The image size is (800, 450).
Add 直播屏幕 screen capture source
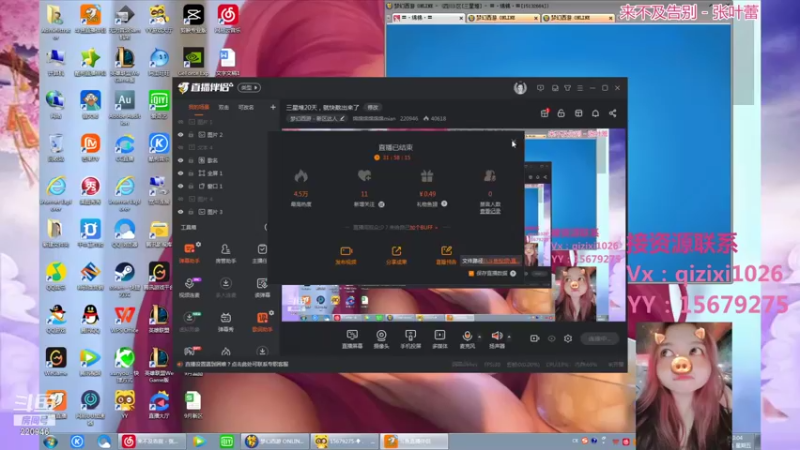[x=352, y=339]
